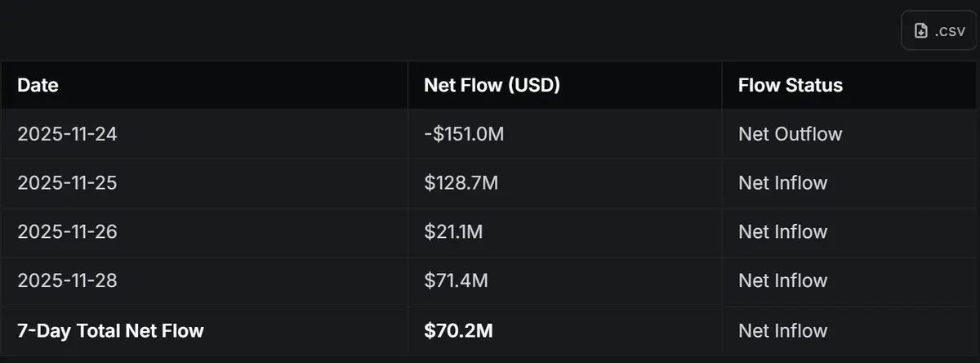Click the Flow Status column header
This screenshot has height=363, width=980.
(790, 85)
